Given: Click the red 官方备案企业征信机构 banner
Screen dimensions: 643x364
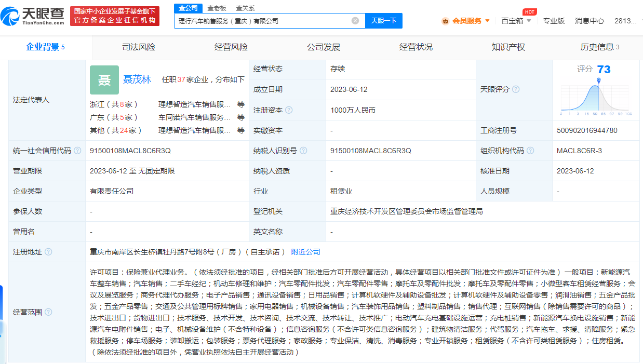Looking at the screenshot, I should click(115, 16).
